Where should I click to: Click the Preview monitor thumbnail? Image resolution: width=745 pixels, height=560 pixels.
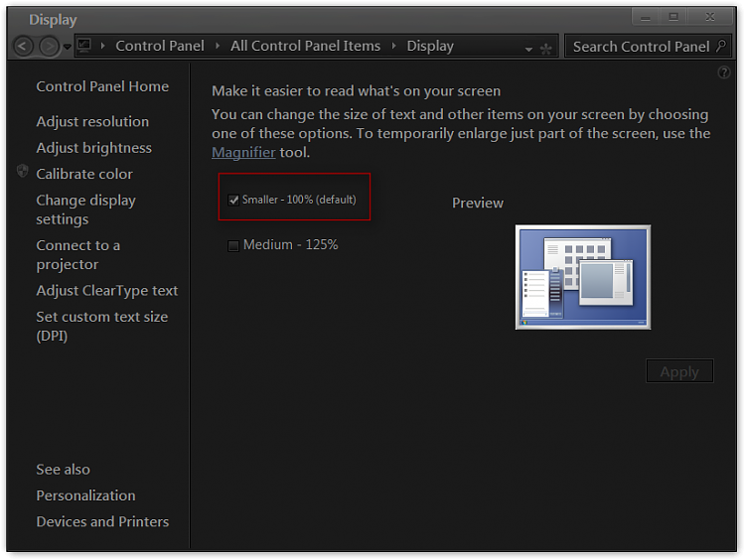(583, 277)
